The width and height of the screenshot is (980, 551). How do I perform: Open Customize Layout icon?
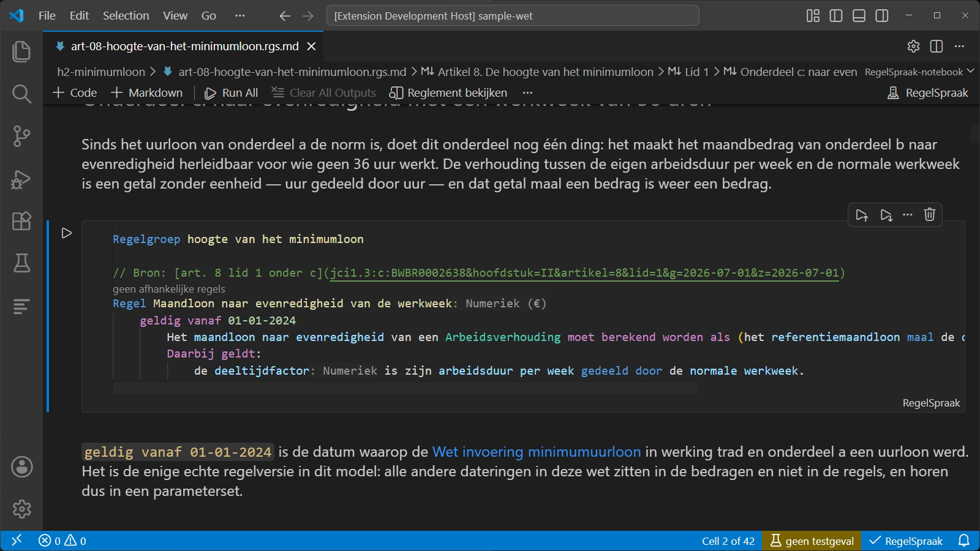(x=813, y=16)
